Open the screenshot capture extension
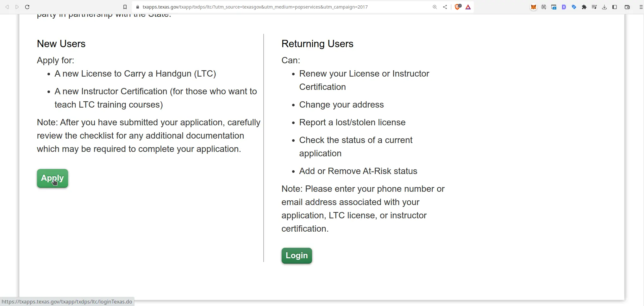The width and height of the screenshot is (644, 306). coord(554,7)
